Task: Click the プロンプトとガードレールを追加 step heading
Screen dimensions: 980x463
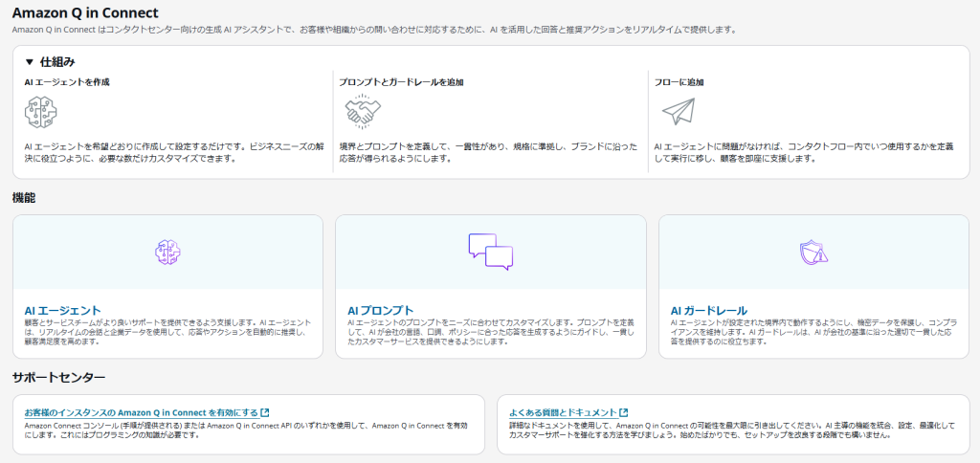Action: (x=401, y=82)
